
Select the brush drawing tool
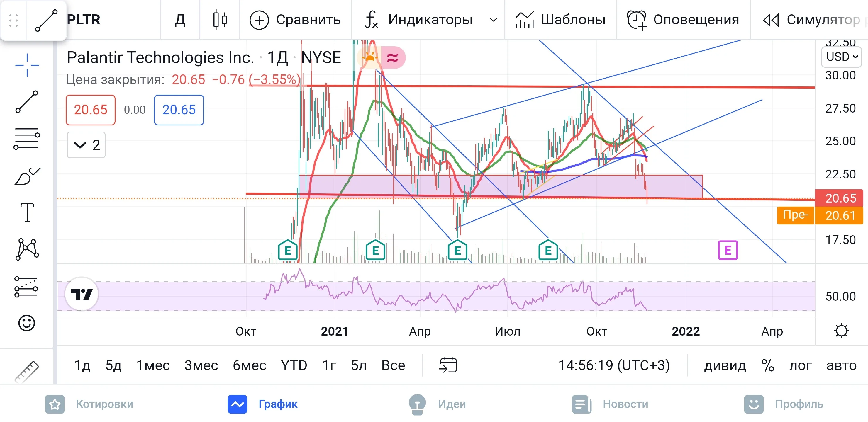(x=27, y=176)
